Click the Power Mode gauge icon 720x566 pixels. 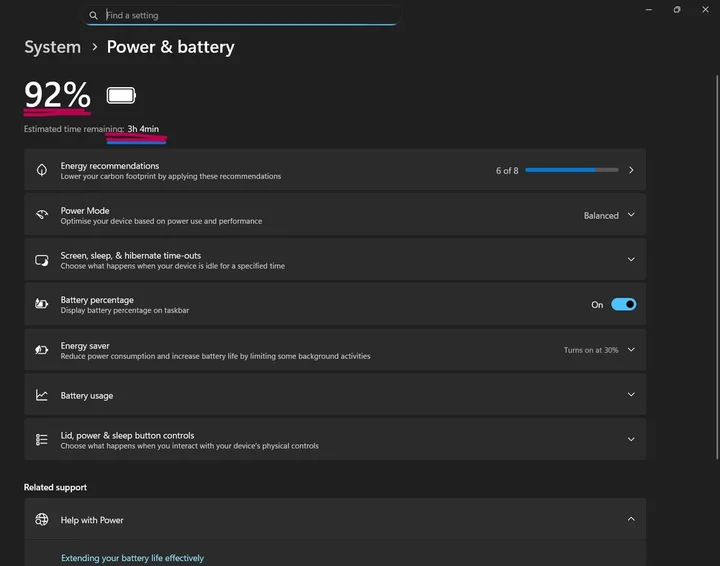[42, 214]
